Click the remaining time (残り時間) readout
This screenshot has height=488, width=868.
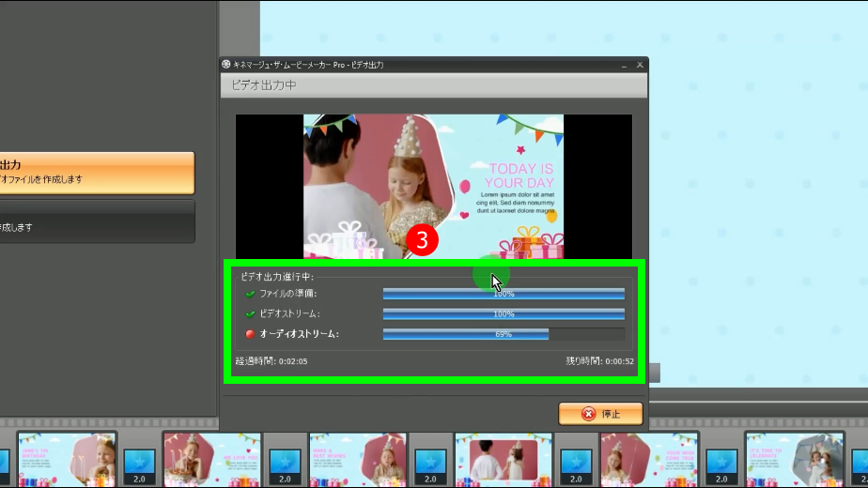pyautogui.click(x=599, y=361)
